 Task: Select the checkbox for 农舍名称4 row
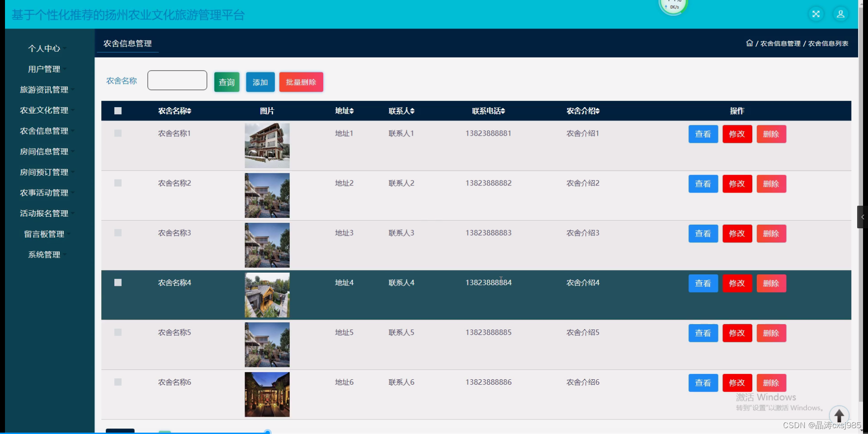[118, 283]
